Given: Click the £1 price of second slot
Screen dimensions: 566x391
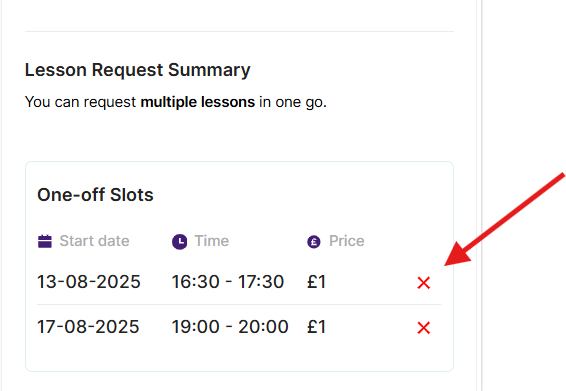Looking at the screenshot, I should tap(317, 326).
